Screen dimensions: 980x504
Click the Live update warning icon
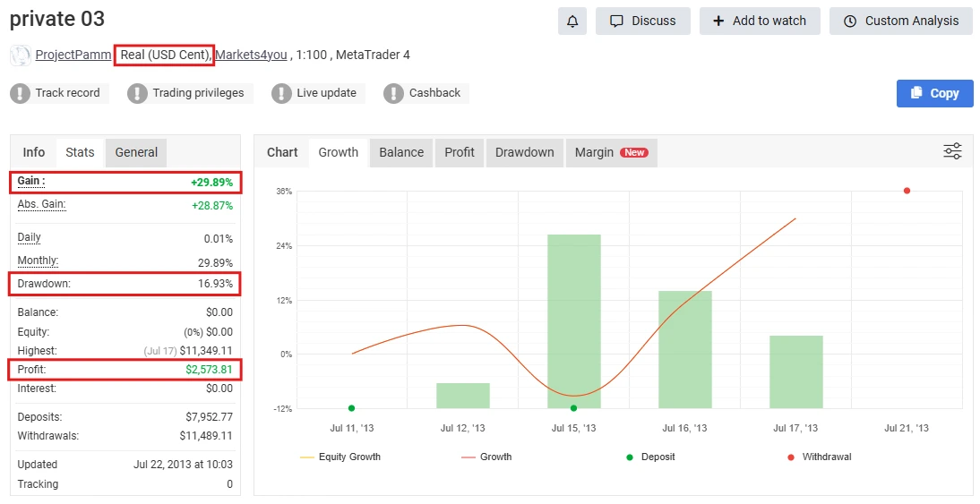pos(281,93)
